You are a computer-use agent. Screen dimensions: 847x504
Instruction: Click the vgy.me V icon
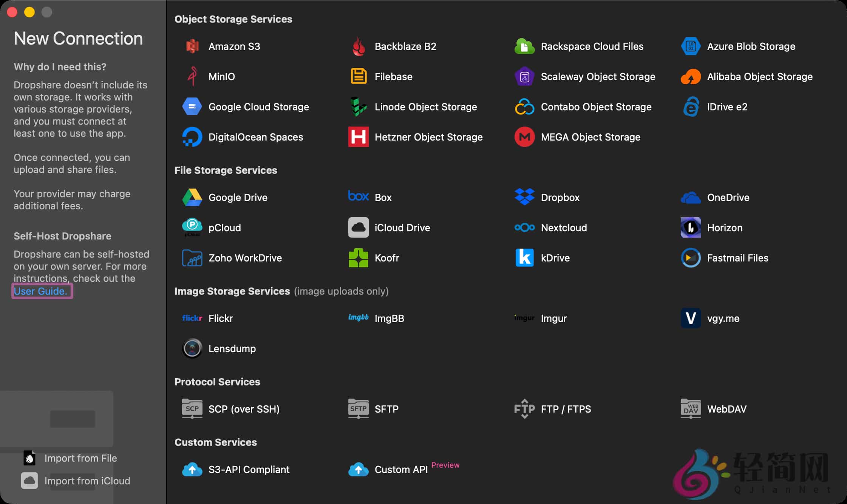(x=691, y=318)
